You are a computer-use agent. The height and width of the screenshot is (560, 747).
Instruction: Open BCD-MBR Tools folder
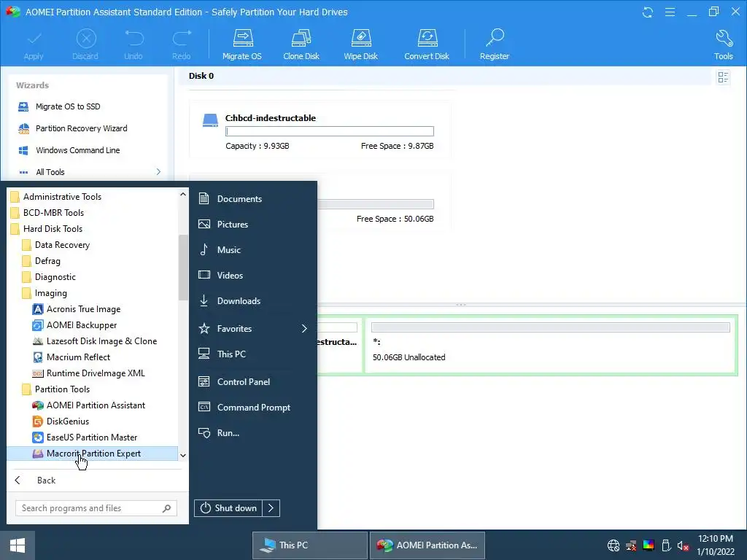coord(53,213)
